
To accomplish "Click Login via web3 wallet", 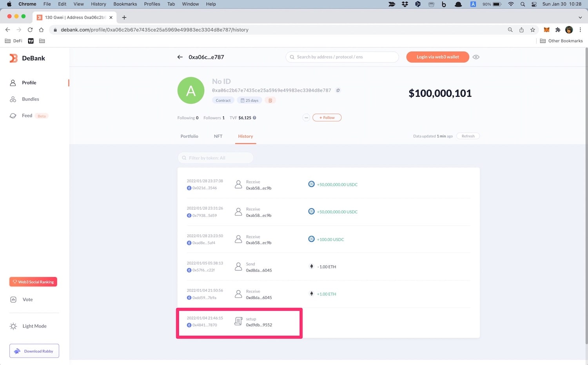I will click(x=437, y=57).
